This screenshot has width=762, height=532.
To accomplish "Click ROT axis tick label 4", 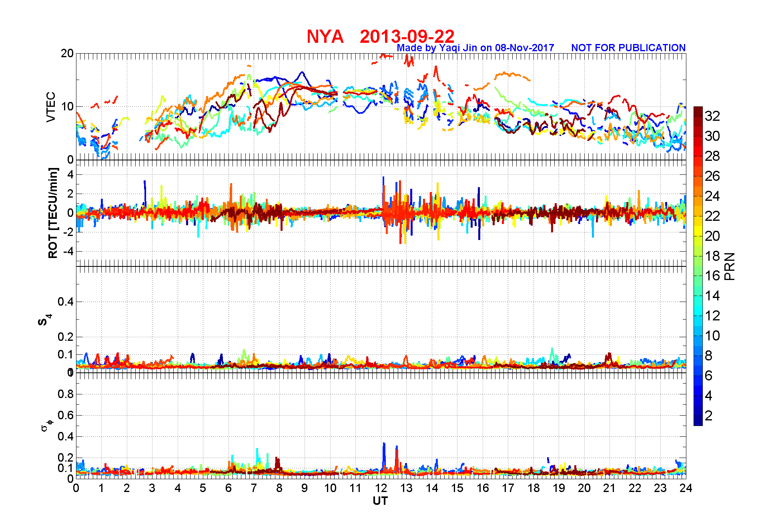I will [x=70, y=174].
